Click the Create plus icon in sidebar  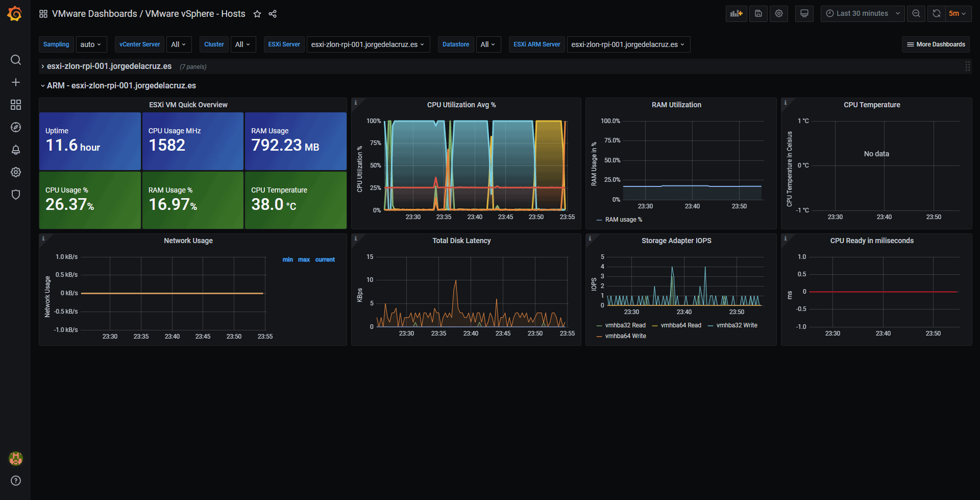point(16,82)
